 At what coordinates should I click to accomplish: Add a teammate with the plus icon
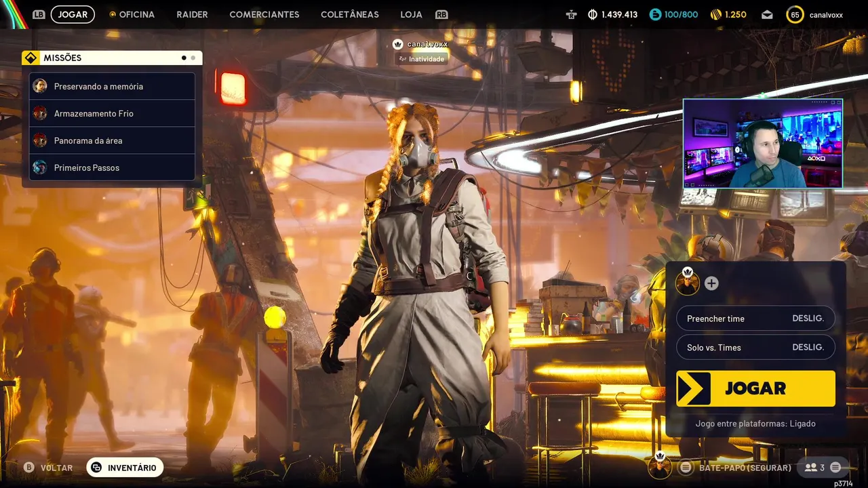711,283
